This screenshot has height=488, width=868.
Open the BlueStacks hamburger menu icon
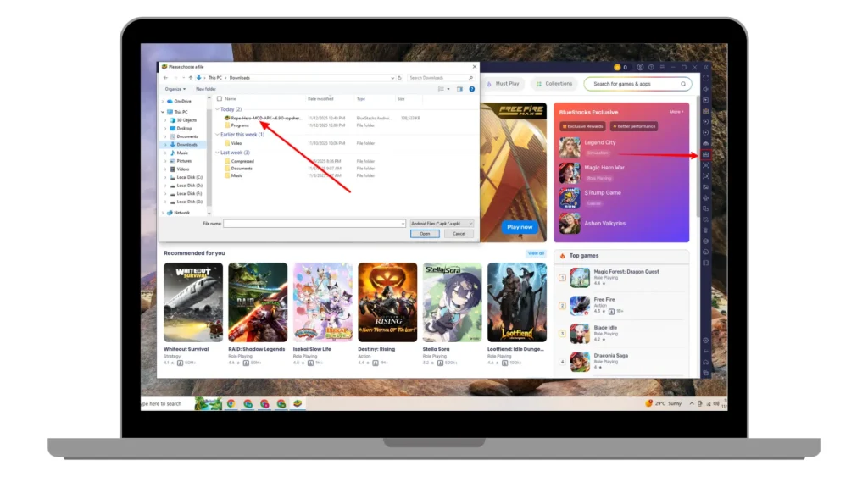(x=662, y=68)
